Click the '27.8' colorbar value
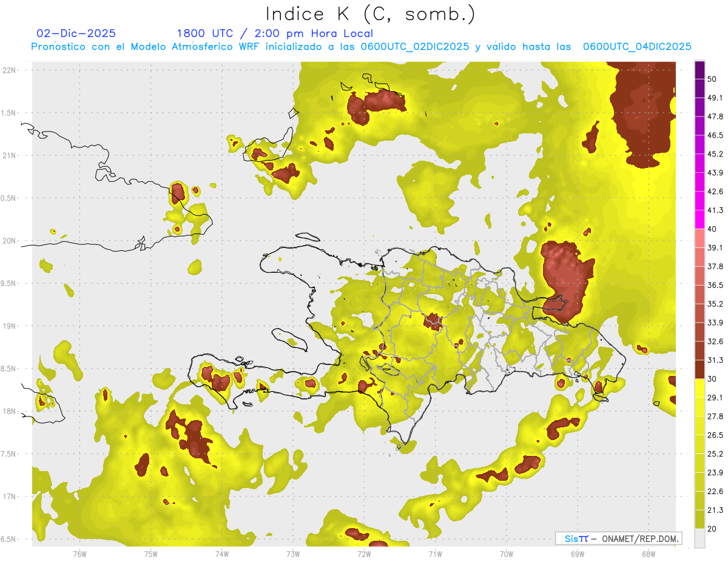728x562 pixels. coord(716,416)
